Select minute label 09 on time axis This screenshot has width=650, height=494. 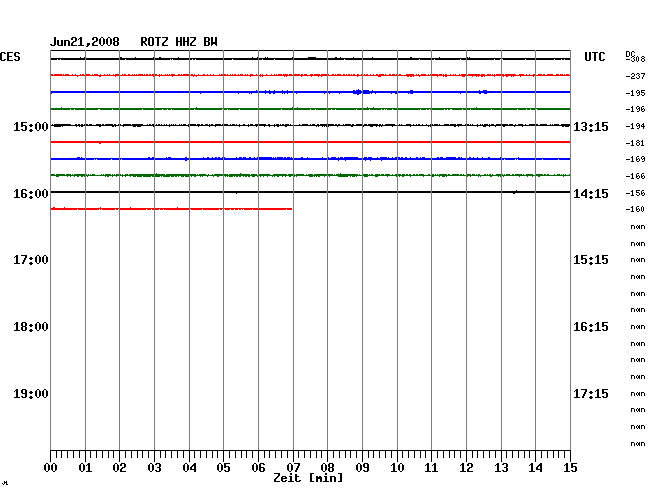(362, 468)
